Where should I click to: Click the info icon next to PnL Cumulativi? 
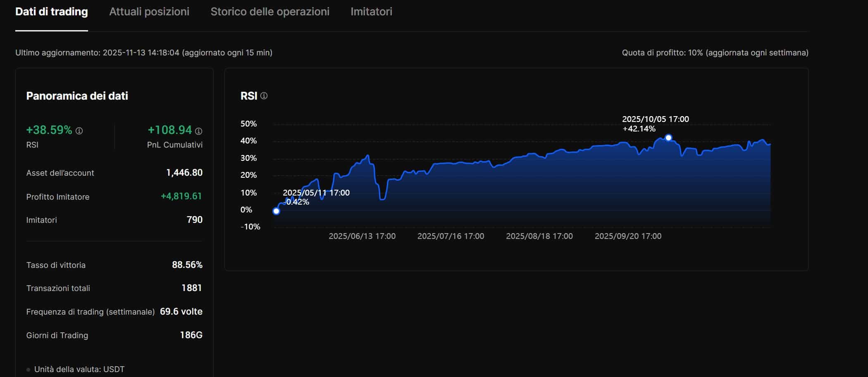point(198,131)
